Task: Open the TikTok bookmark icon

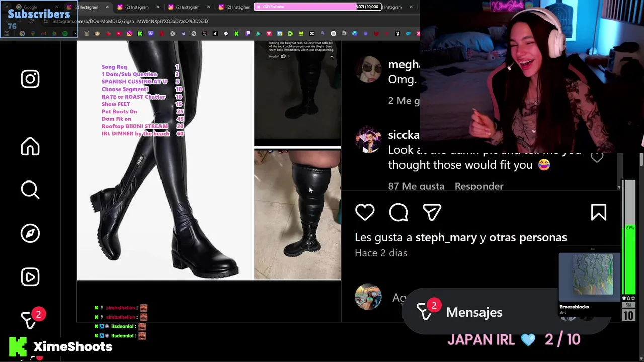Action: 215,34
